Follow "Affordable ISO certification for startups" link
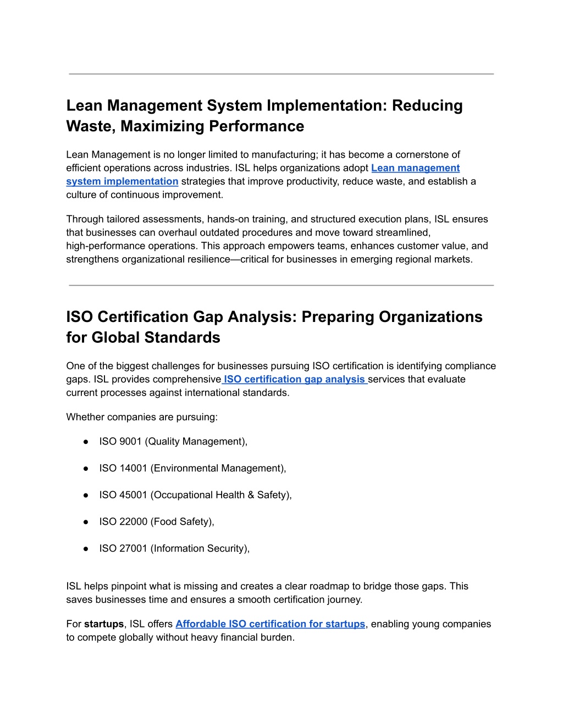 pyautogui.click(x=270, y=624)
